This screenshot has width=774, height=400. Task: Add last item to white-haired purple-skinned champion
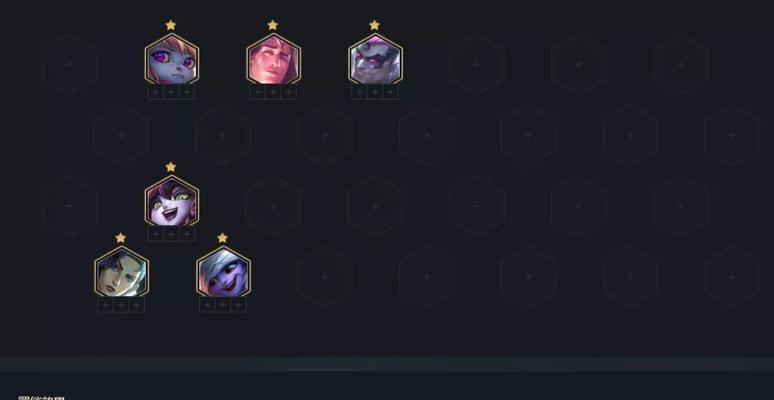(238, 305)
